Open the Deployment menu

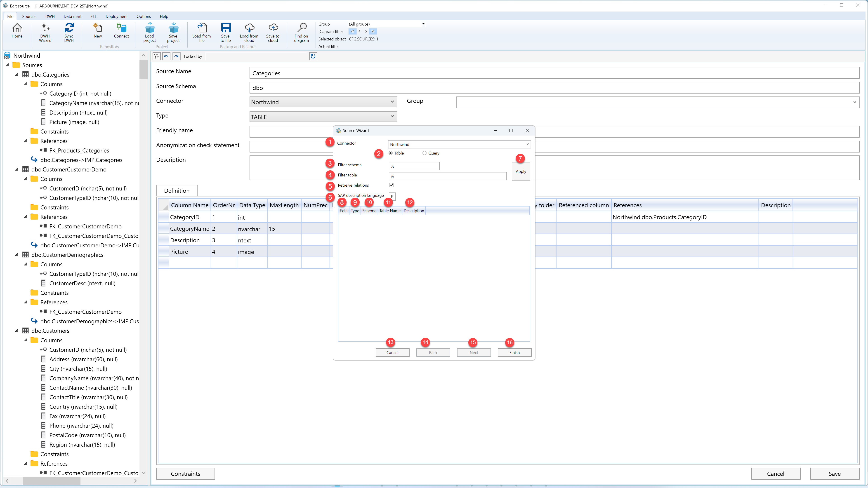click(117, 16)
